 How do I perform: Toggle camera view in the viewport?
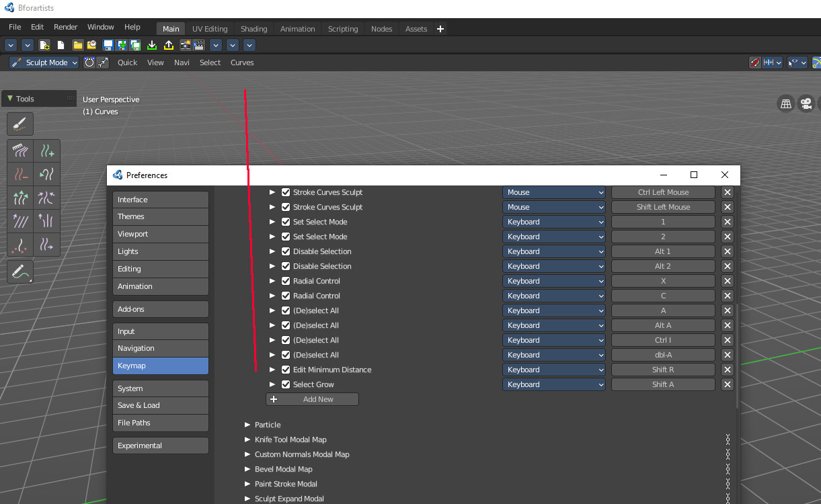(x=806, y=103)
